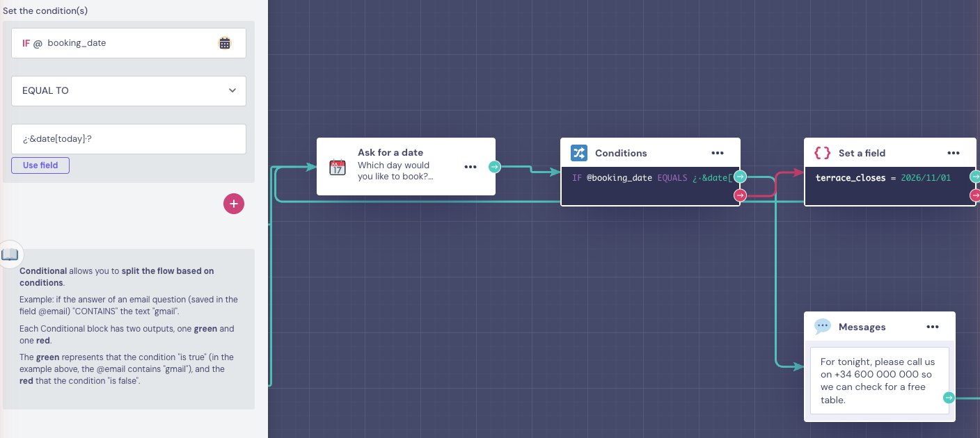Screen dimensions: 980x438
Task: Click the red false output of Conditions
Action: coord(740,195)
